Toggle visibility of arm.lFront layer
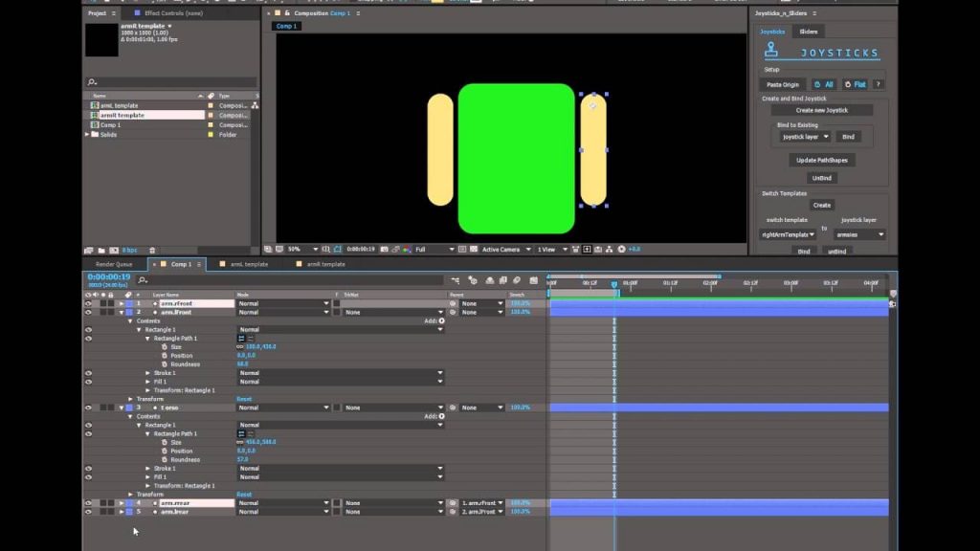The width and height of the screenshot is (980, 551). 88,312
